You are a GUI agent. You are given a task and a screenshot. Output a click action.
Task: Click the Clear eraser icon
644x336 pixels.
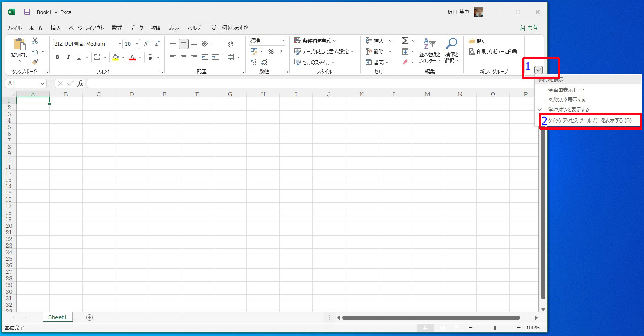pos(405,62)
